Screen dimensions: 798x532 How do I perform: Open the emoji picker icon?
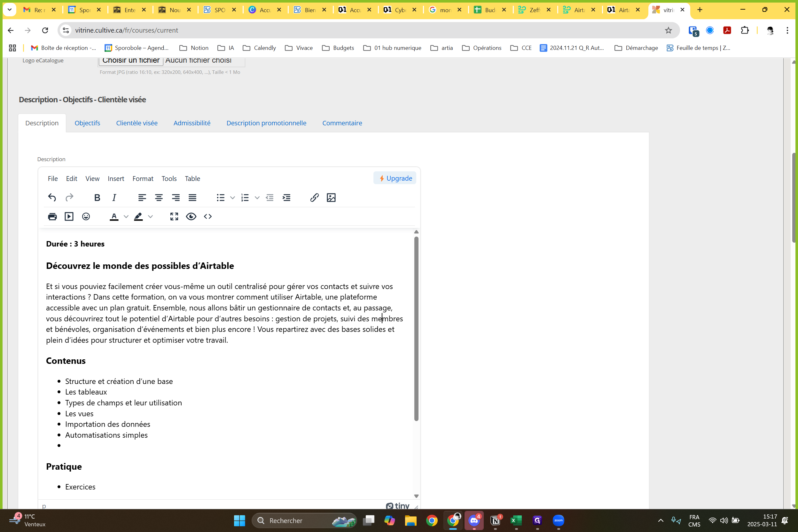pyautogui.click(x=86, y=216)
